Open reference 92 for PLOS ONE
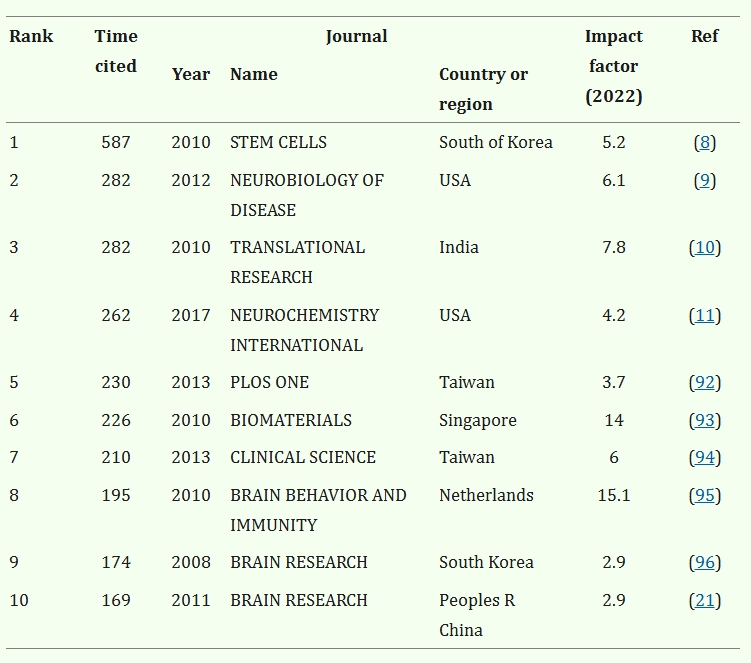 pyautogui.click(x=705, y=382)
